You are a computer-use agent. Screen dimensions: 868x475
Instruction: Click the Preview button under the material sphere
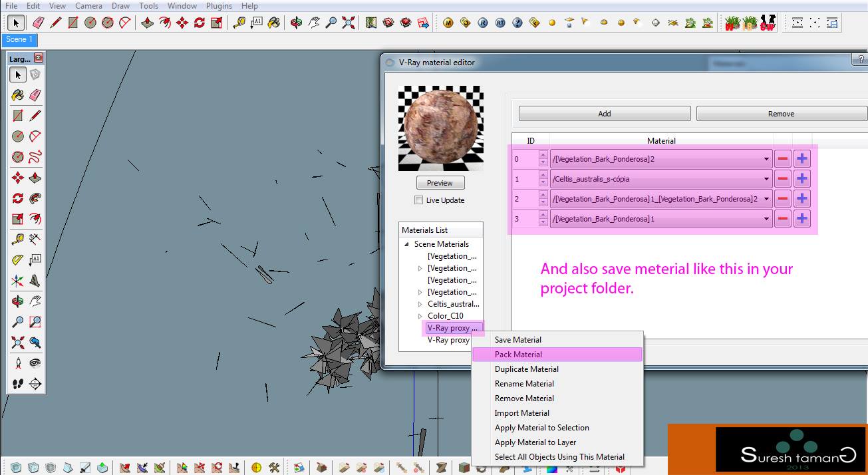[x=440, y=183]
